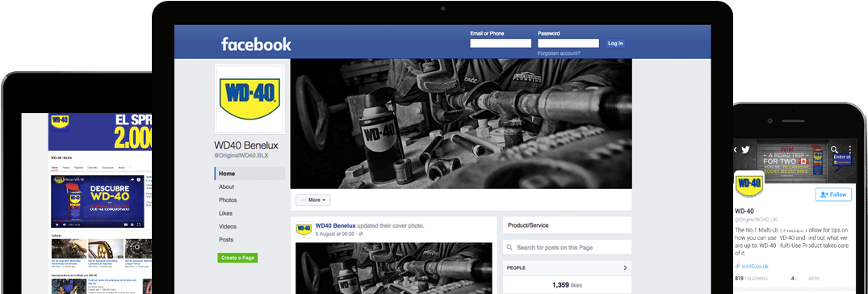Click magnifier icon in posts search box

509,247
